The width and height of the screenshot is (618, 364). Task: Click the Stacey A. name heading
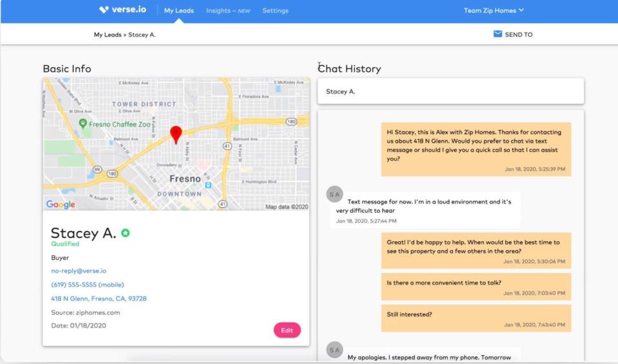click(x=84, y=233)
